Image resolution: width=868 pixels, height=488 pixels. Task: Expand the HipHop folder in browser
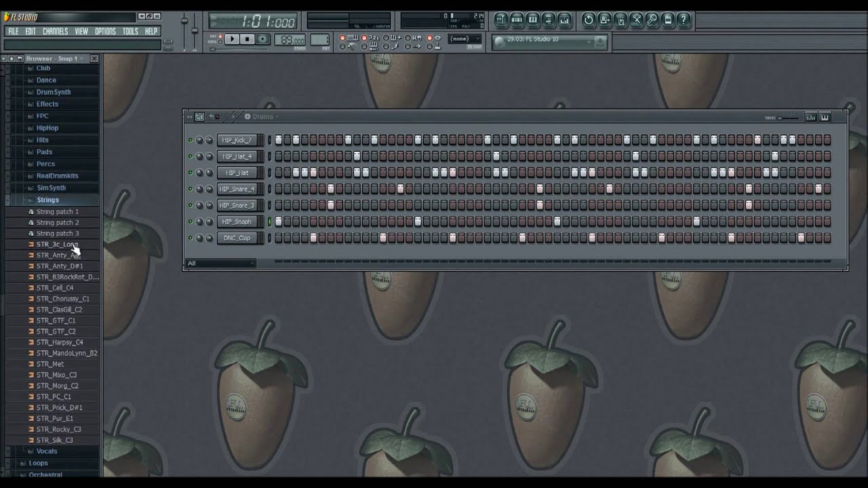[47, 128]
